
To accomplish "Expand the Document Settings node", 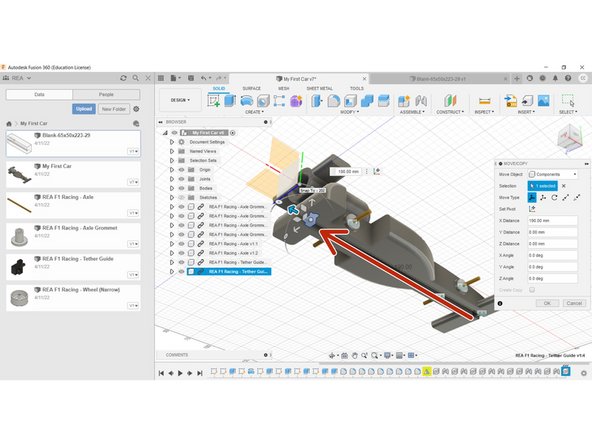I will 172,142.
